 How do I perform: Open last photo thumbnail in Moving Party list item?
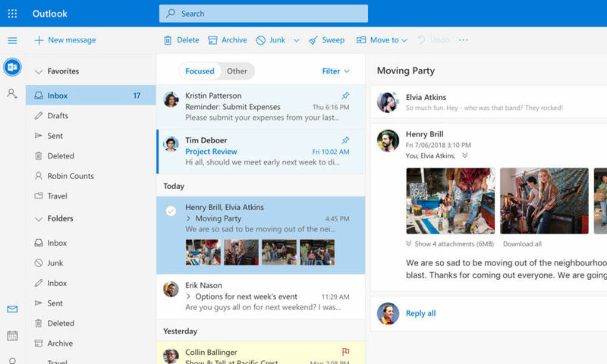[x=317, y=253]
